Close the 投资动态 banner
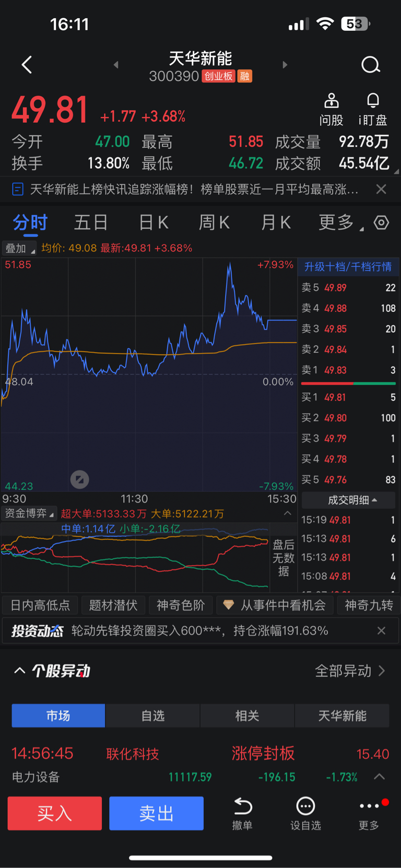 coord(382,631)
